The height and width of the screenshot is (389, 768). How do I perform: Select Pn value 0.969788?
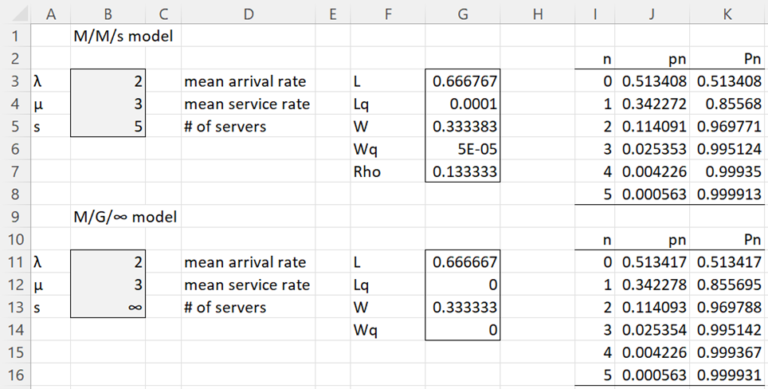727,307
